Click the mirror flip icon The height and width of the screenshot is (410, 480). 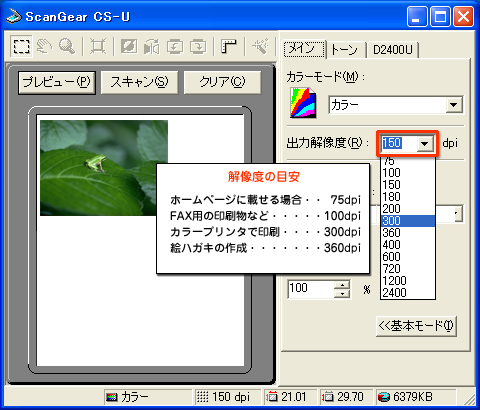152,46
